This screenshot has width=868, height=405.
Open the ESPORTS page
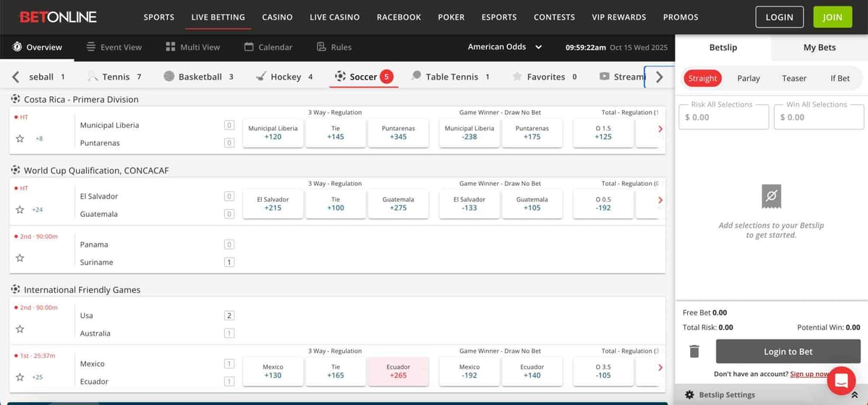point(499,17)
